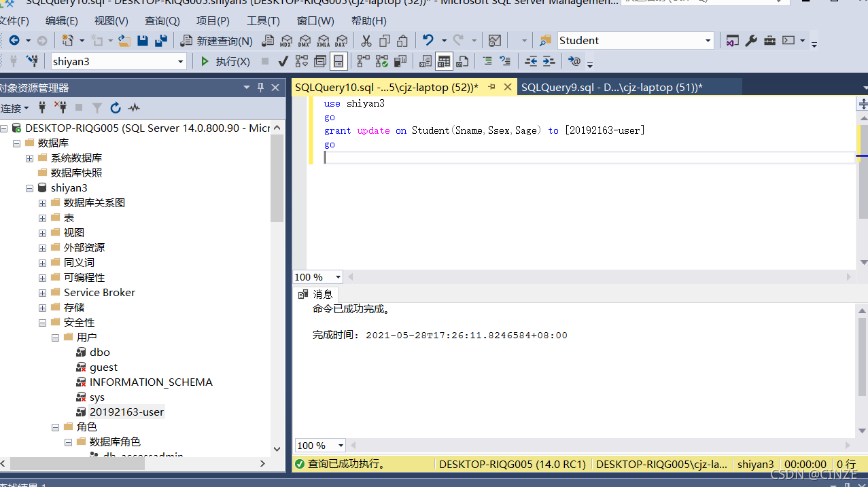Cut the selected text
The height and width of the screenshot is (487, 868).
366,41
